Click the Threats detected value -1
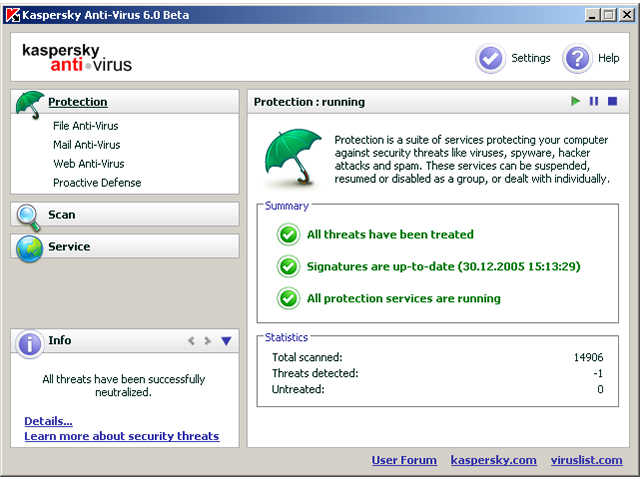640x480 pixels. pos(598,373)
